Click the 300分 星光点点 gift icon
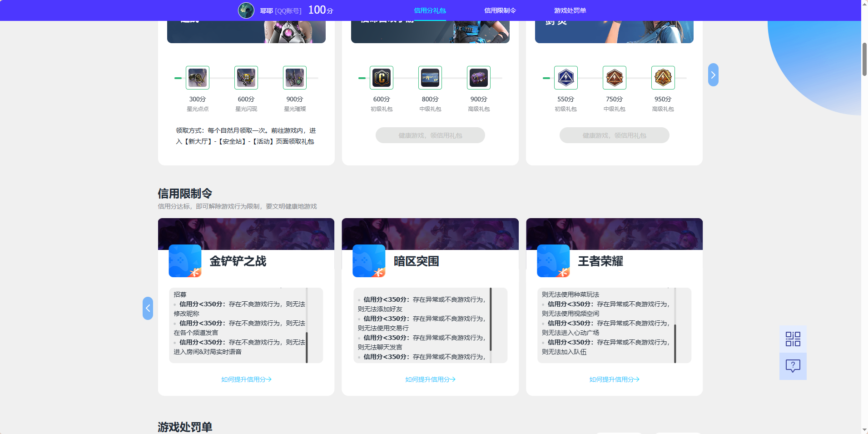This screenshot has height=434, width=868. click(x=198, y=78)
